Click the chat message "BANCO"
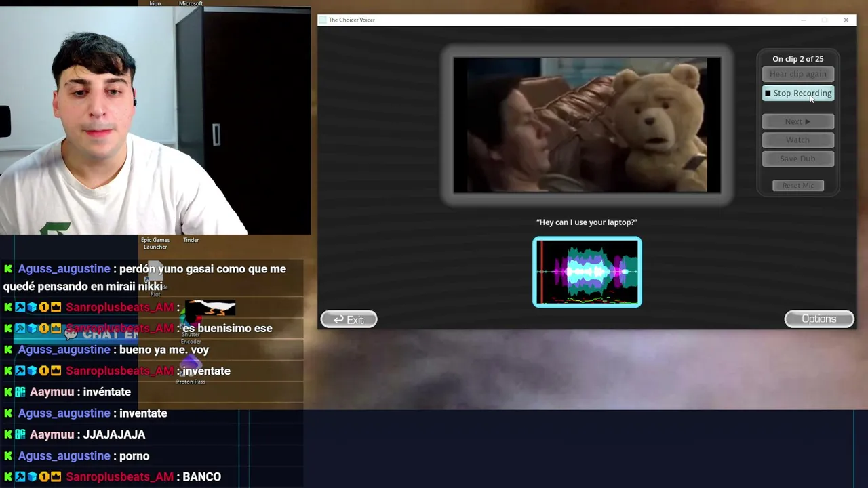Screen dimensions: 868x488 click(x=201, y=477)
